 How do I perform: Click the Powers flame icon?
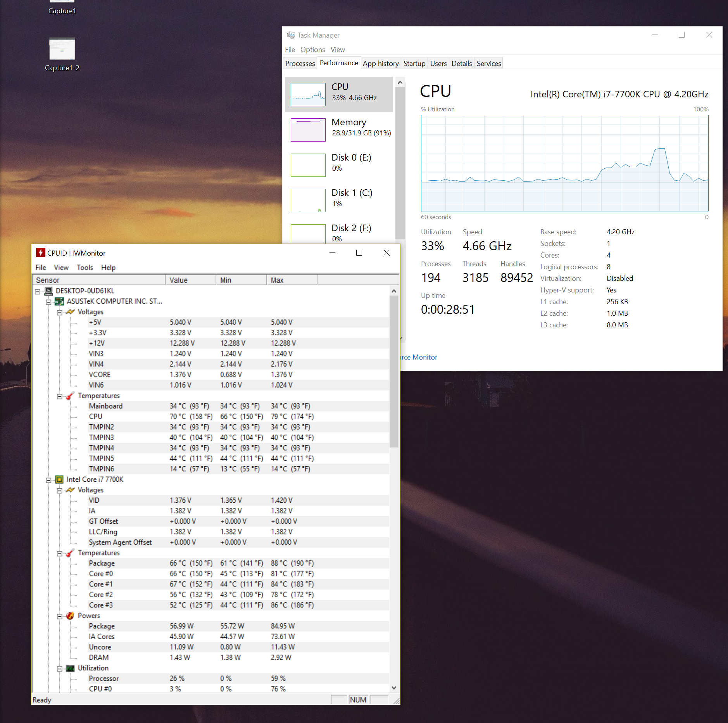[70, 616]
